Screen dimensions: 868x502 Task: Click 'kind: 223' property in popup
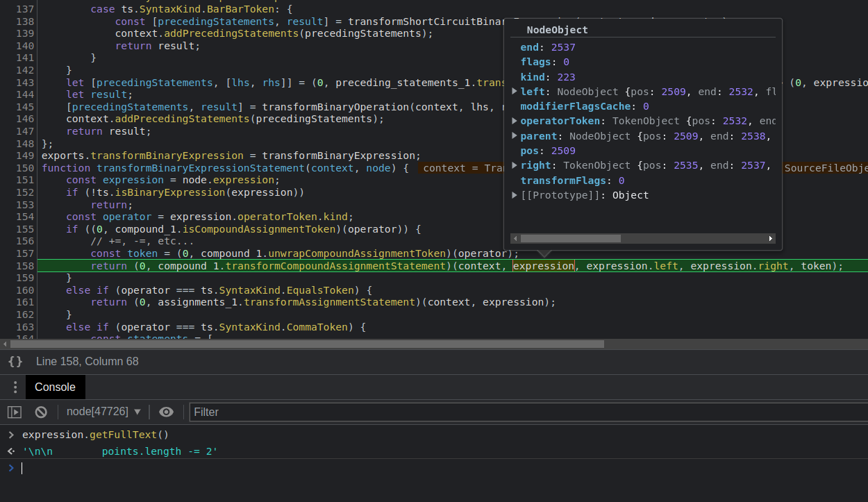[x=548, y=77]
